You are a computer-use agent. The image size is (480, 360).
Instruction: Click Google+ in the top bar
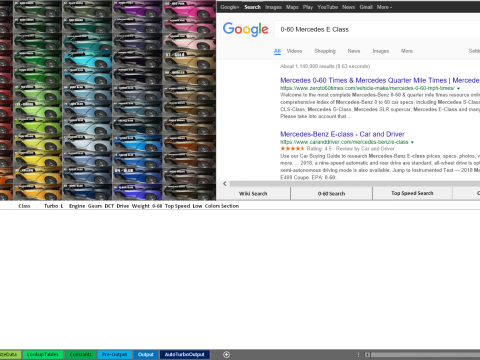(x=229, y=7)
